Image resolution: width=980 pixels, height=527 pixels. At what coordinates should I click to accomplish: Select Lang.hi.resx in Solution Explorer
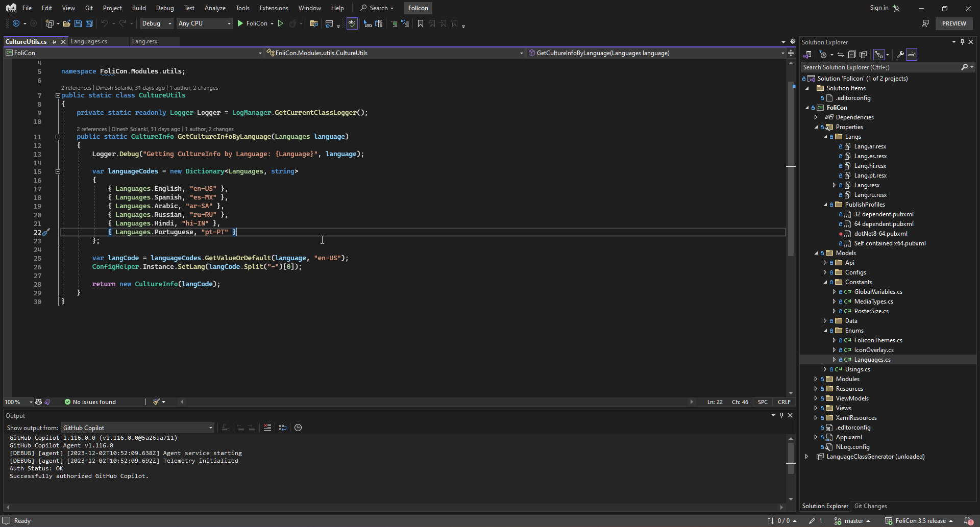coord(870,166)
